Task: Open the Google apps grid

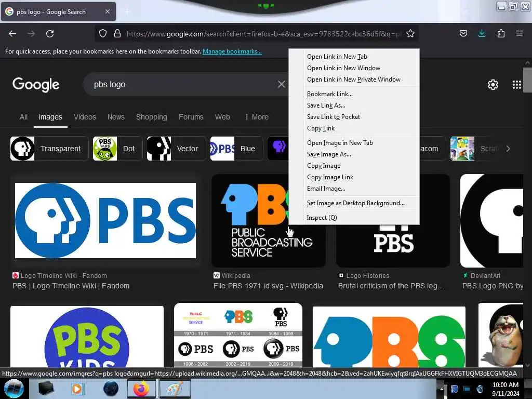Action: point(516,85)
